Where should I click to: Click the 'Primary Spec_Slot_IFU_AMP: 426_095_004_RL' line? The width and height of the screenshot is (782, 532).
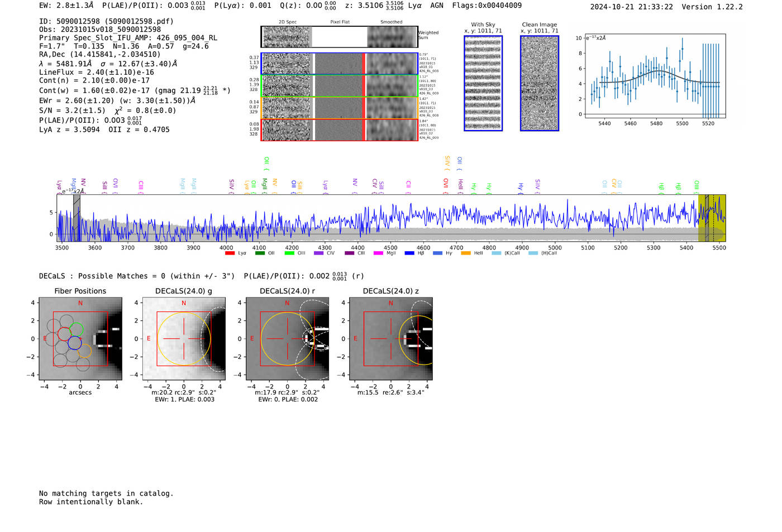pyautogui.click(x=128, y=38)
